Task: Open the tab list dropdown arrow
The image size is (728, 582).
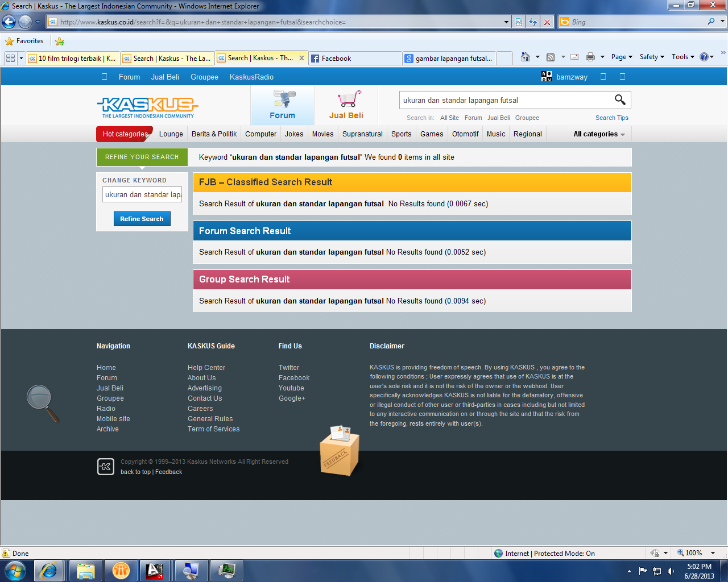Action: click(21, 58)
